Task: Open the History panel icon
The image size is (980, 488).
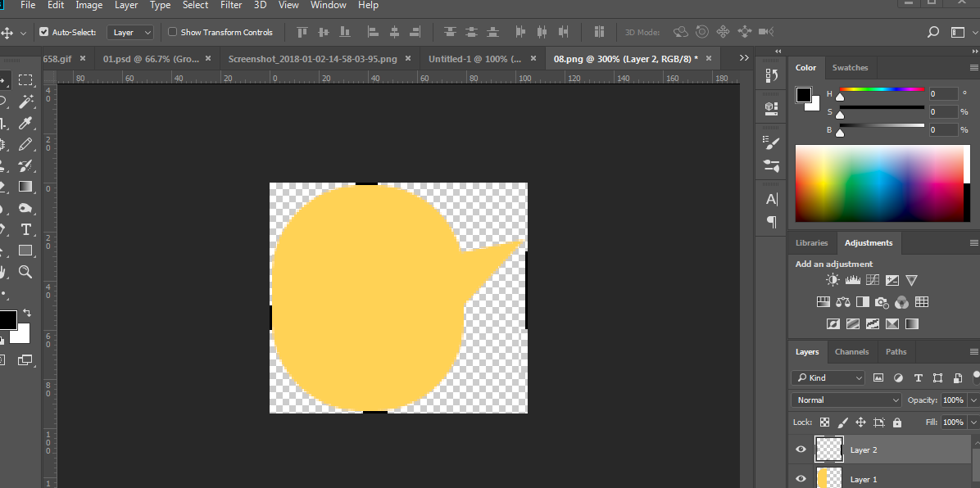Action: click(x=772, y=75)
